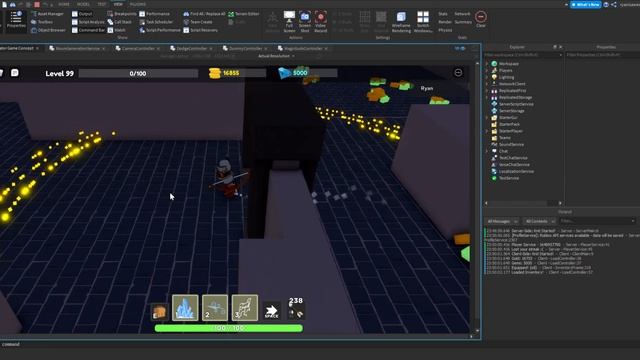Image resolution: width=640 pixels, height=360 pixels.
Task: Open the Object Browser
Action: (x=48, y=30)
